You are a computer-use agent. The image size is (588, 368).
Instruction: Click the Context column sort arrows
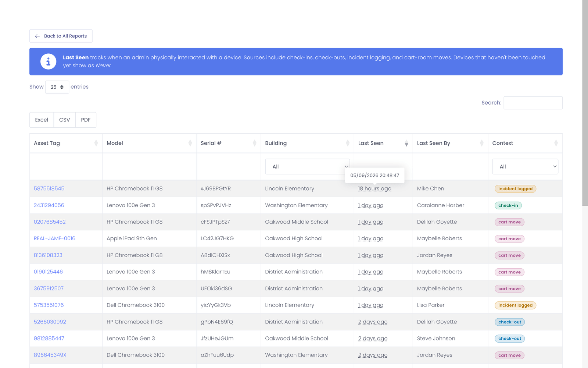pyautogui.click(x=556, y=143)
